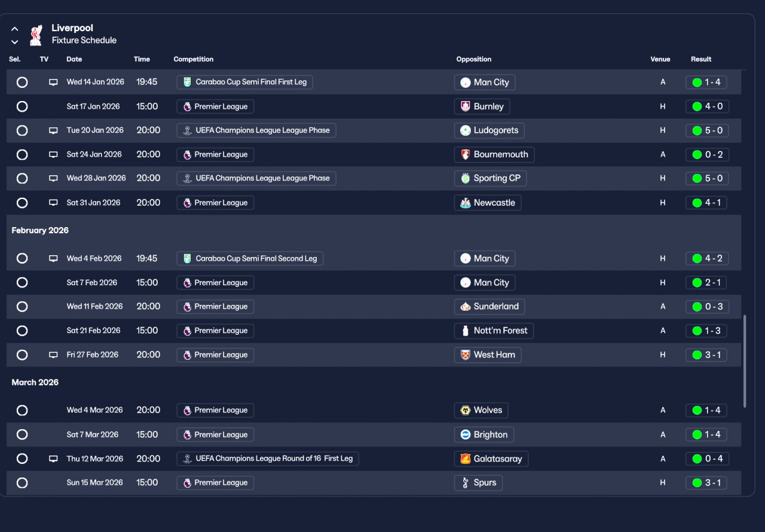Screen dimensions: 765x532
Task: Click the Spurs club crest
Action: coord(465,482)
